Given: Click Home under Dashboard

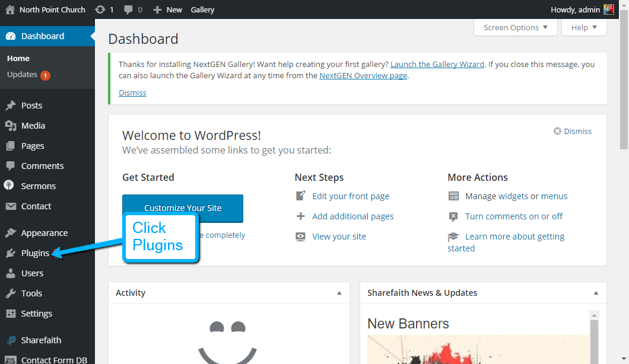Looking at the screenshot, I should coord(18,59).
